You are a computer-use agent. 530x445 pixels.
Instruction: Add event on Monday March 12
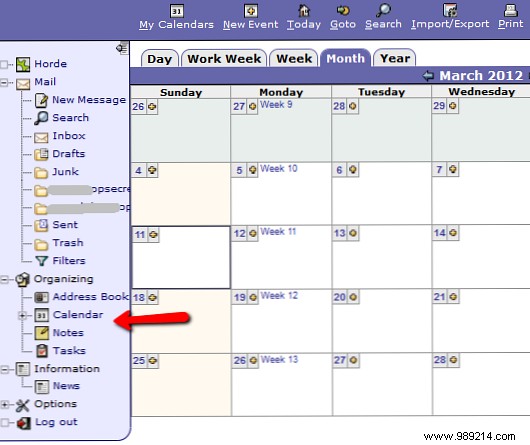click(x=253, y=233)
